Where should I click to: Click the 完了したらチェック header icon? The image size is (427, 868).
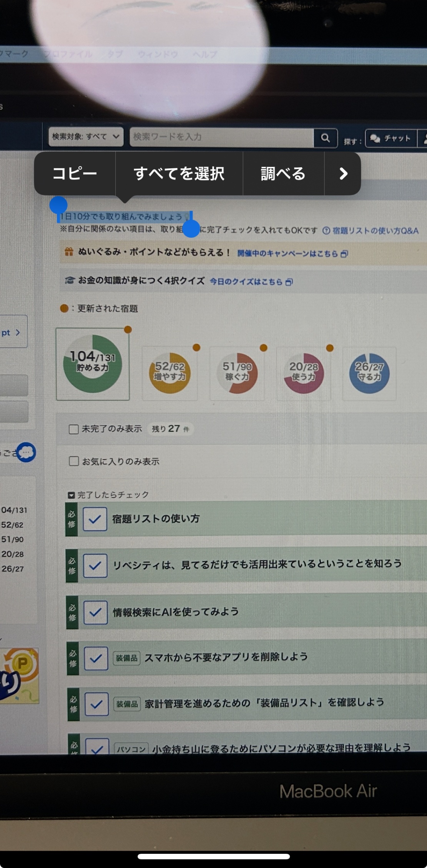71,495
